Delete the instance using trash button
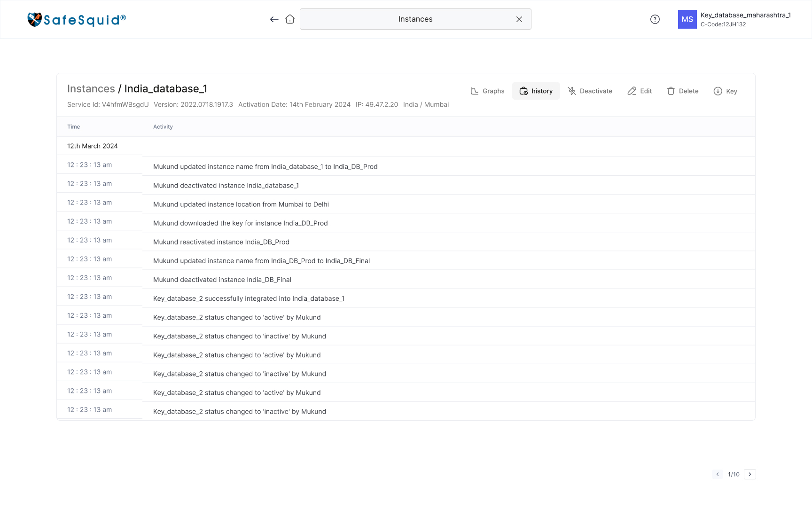This screenshot has height=525, width=812. [x=683, y=91]
